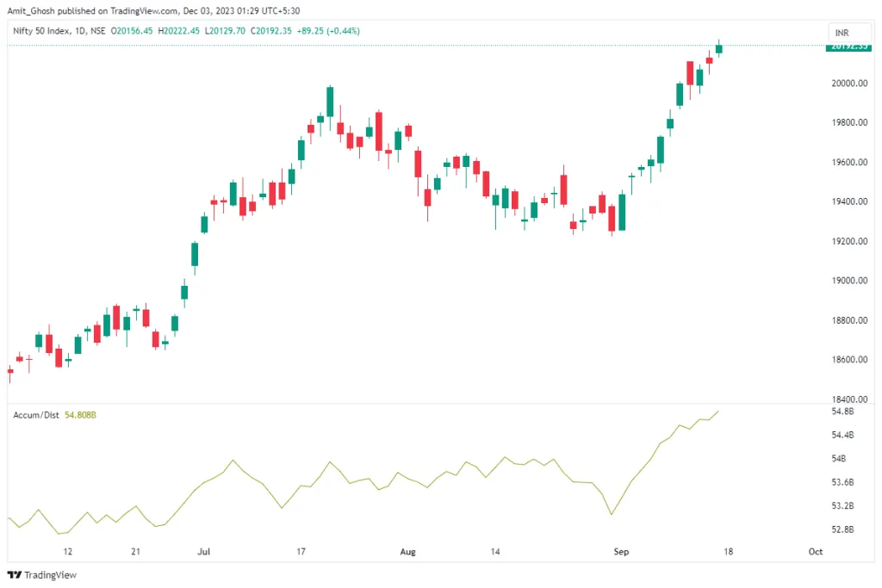882x588 pixels.
Task: Click the Jul label on time axis
Action: tap(204, 551)
